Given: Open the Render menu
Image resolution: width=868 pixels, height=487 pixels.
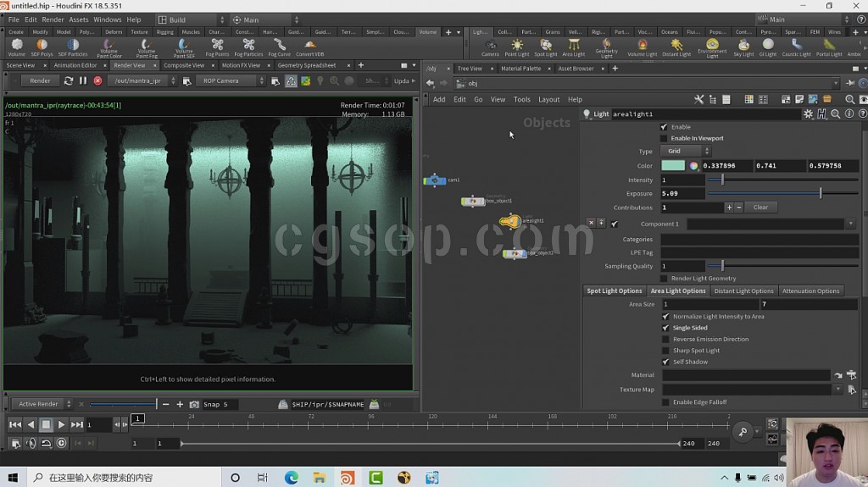Looking at the screenshot, I should (53, 19).
